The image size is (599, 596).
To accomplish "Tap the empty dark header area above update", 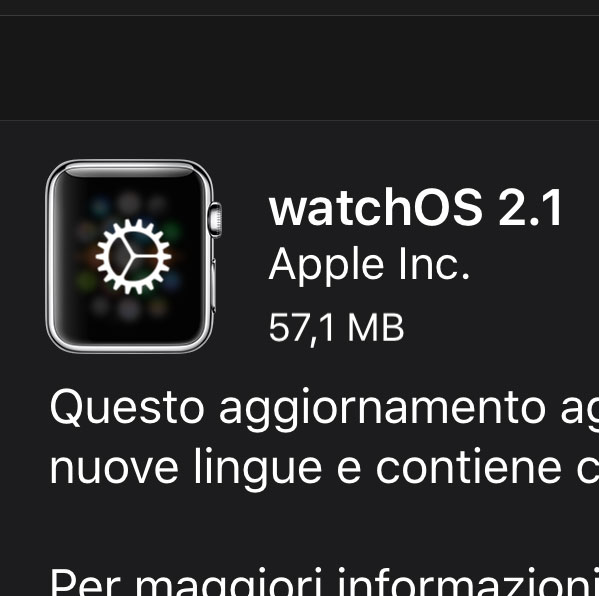I will click(300, 68).
